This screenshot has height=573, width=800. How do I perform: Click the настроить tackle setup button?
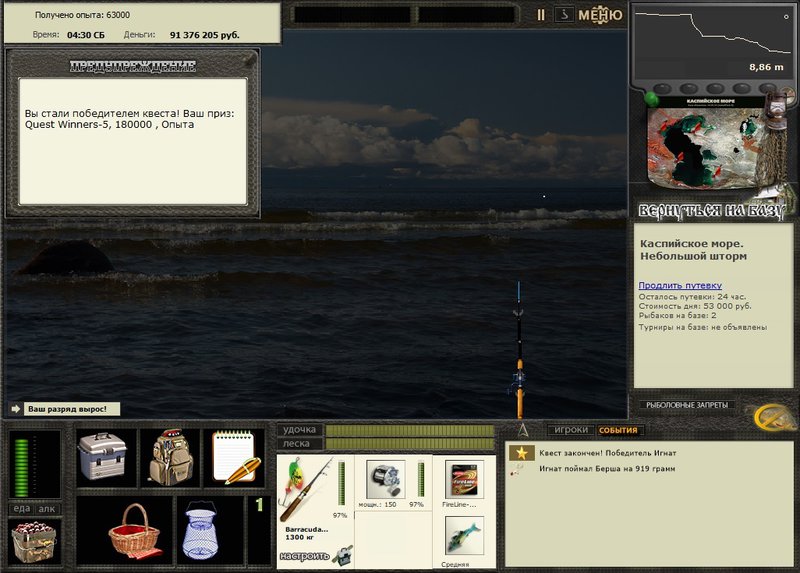pos(305,556)
